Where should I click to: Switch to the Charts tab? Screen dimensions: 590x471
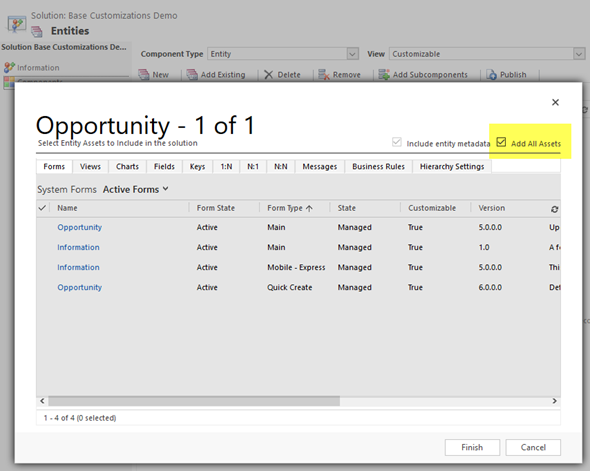pos(128,166)
